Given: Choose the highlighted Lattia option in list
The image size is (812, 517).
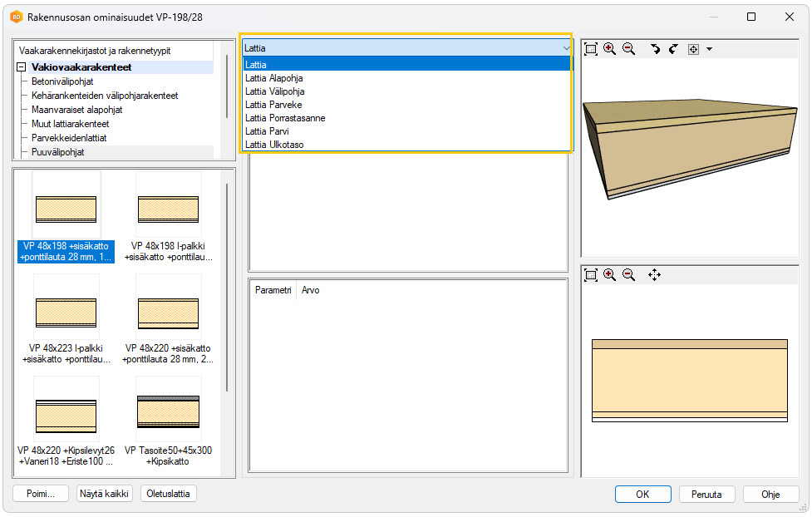Looking at the screenshot, I should coord(407,64).
